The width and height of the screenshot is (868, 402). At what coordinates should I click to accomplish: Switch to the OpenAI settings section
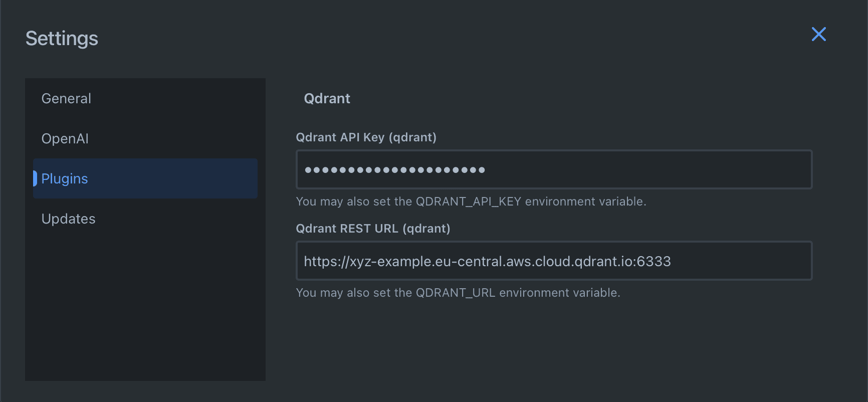(145, 138)
